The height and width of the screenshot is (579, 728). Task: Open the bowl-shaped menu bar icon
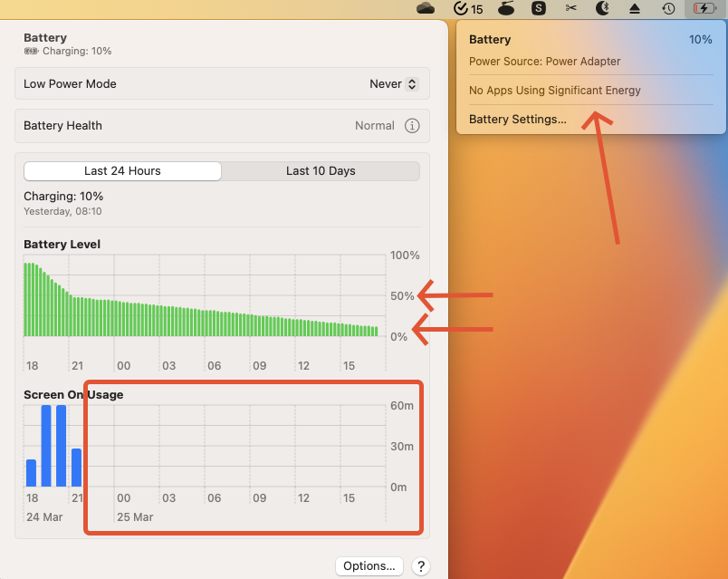click(506, 8)
